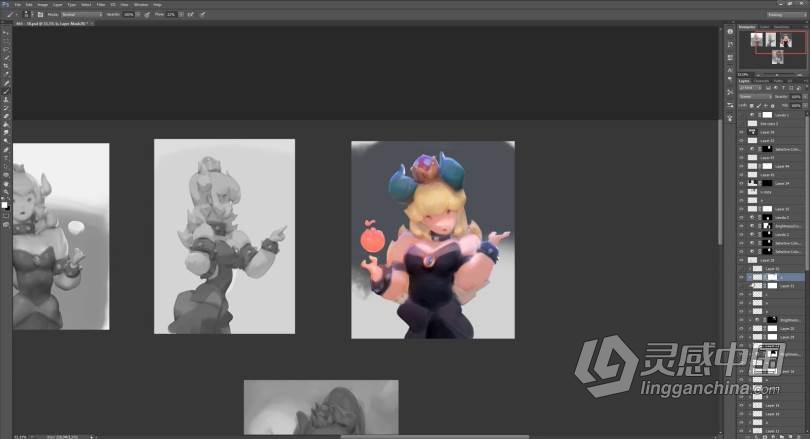This screenshot has width=810, height=439.
Task: Toggle the Brush panel button in options bar
Action: pyautogui.click(x=40, y=14)
